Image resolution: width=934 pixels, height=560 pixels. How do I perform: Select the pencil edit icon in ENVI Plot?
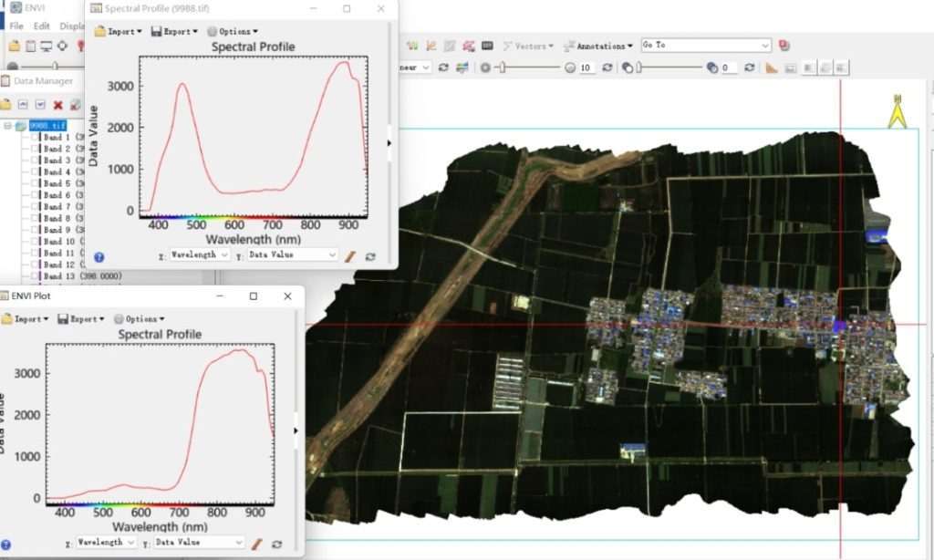click(x=255, y=543)
